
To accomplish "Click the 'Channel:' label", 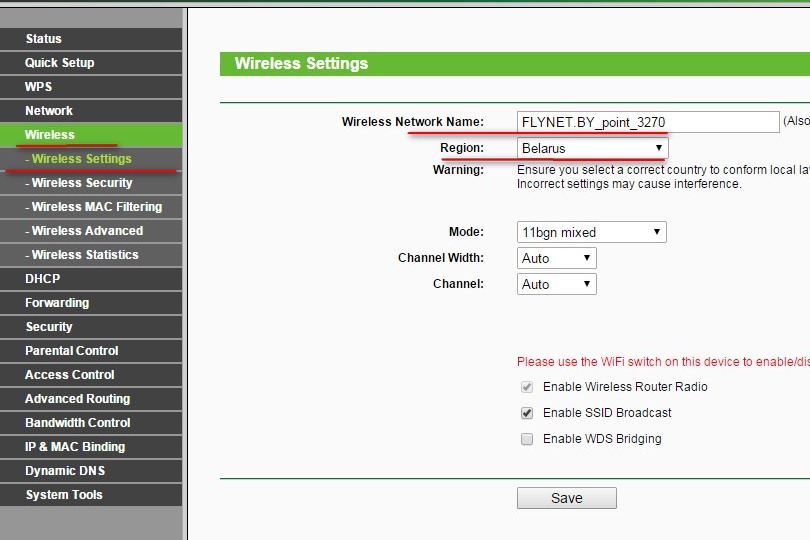I will point(458,284).
